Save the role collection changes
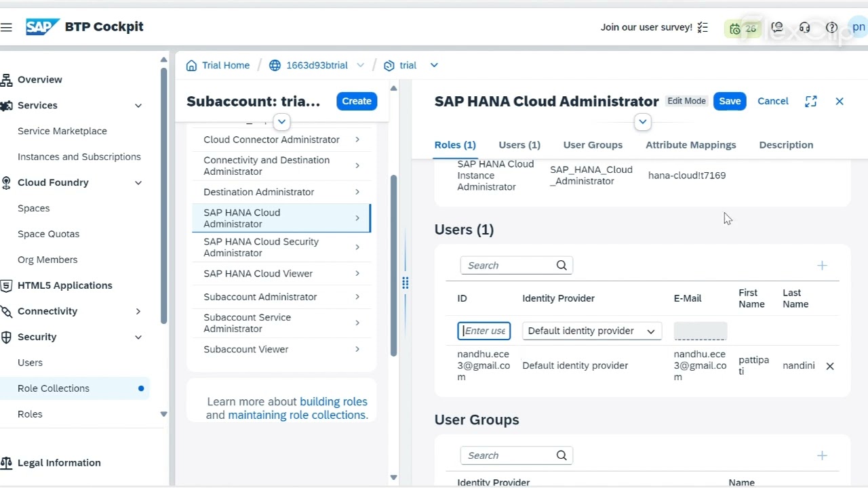This screenshot has width=868, height=488. (x=730, y=101)
